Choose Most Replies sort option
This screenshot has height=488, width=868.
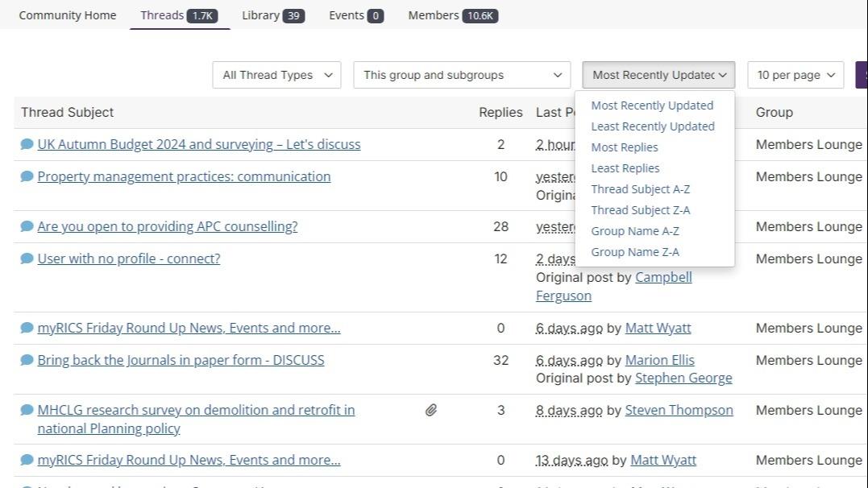click(x=625, y=147)
